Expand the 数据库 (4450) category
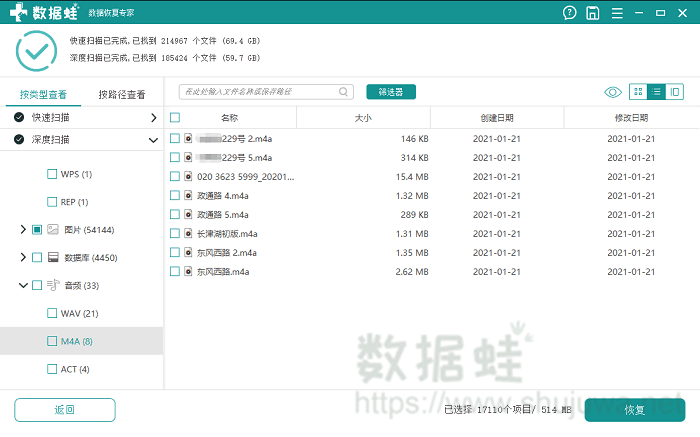The image size is (700, 437). coord(23,257)
